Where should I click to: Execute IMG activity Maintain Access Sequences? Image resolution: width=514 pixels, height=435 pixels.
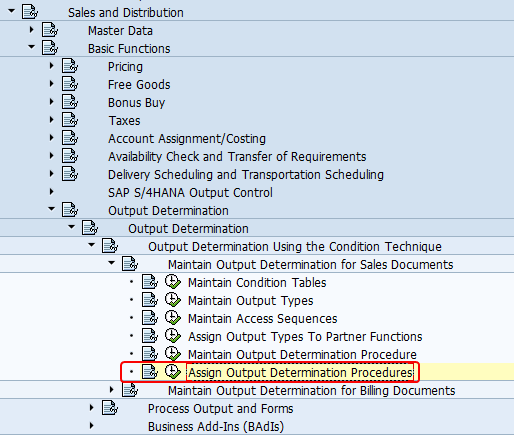click(x=173, y=318)
